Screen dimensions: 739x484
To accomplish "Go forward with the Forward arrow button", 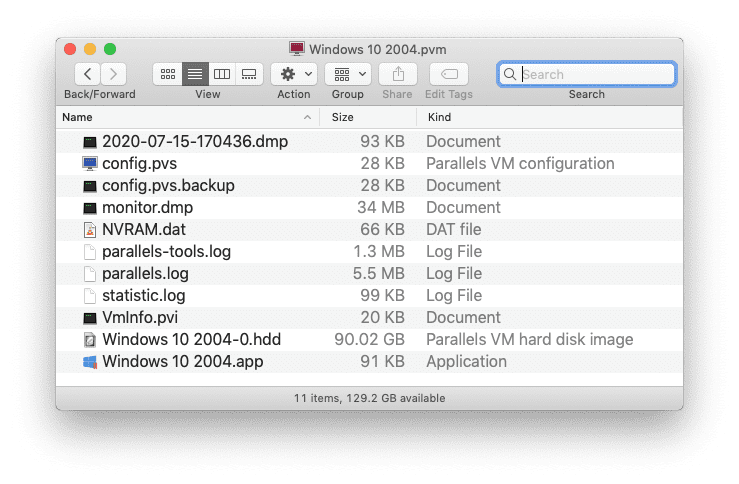I will pyautogui.click(x=113, y=74).
